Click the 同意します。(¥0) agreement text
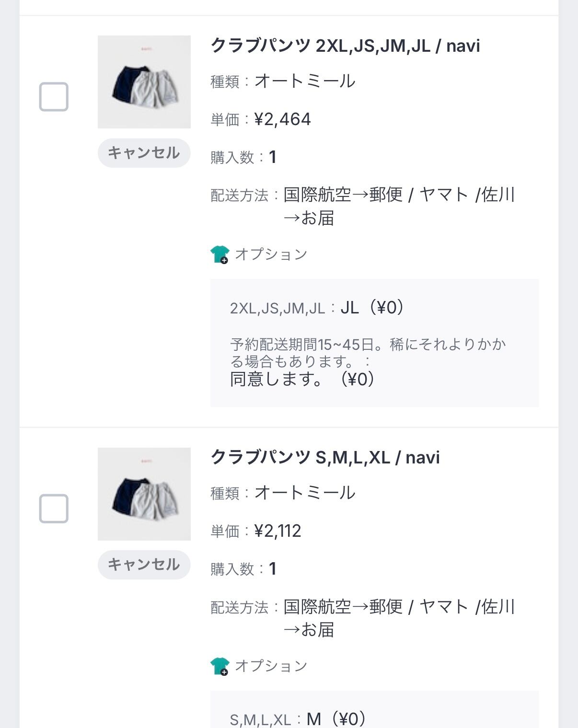The width and height of the screenshot is (578, 728). pyautogui.click(x=302, y=379)
